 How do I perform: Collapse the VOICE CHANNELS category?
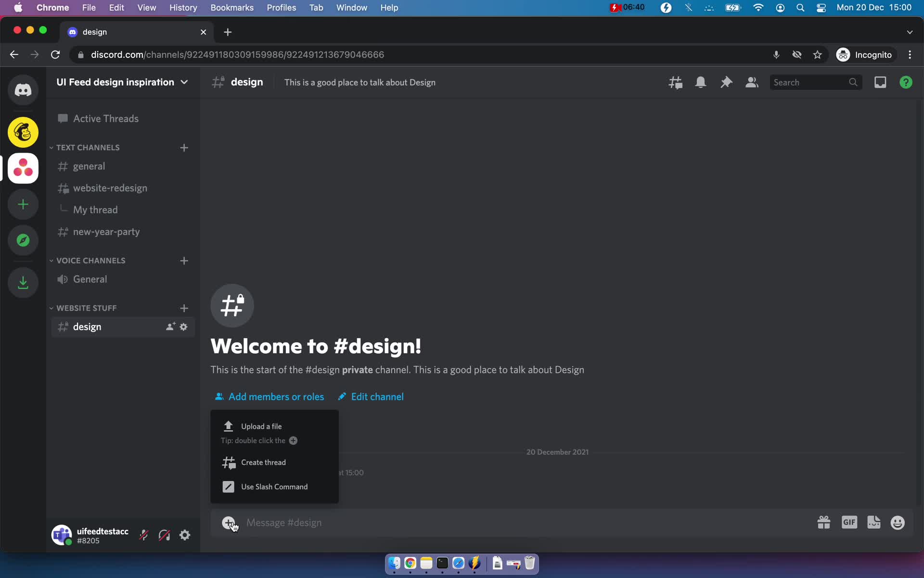pos(88,261)
